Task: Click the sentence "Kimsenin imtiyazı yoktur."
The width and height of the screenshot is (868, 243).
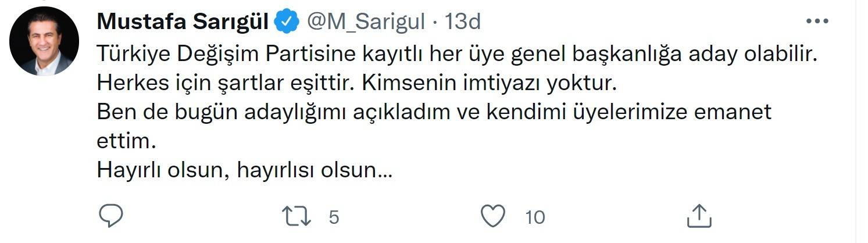Action: coord(489,84)
